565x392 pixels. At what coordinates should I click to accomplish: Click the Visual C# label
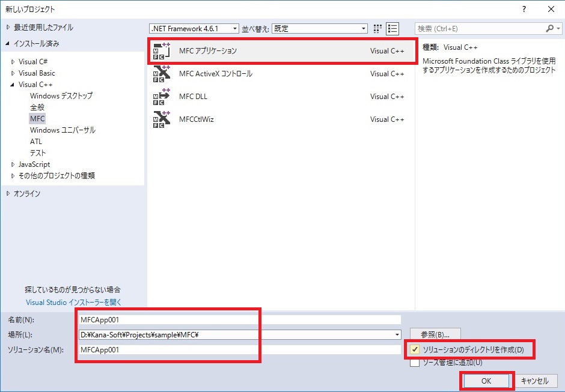33,62
